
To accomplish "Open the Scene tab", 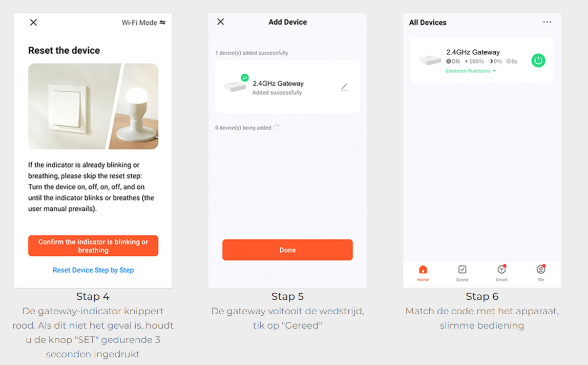I will [x=462, y=273].
